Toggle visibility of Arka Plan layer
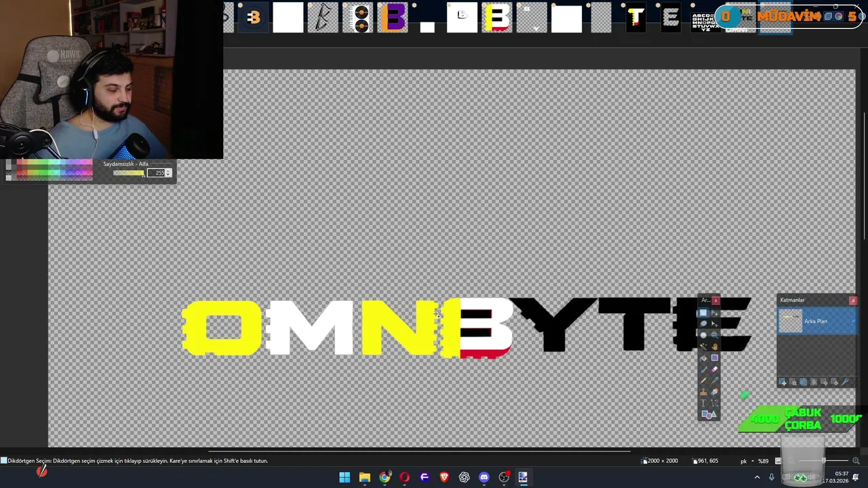868x488 pixels. (x=853, y=321)
